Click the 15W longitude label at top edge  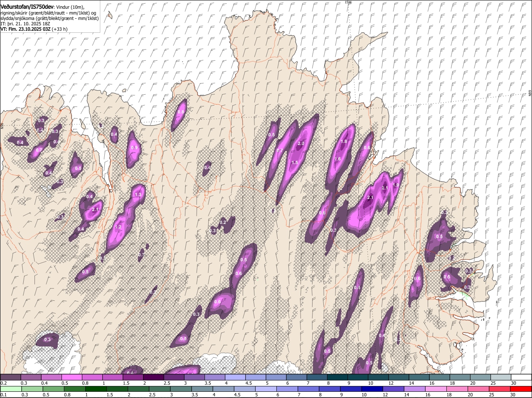click(348, 2)
